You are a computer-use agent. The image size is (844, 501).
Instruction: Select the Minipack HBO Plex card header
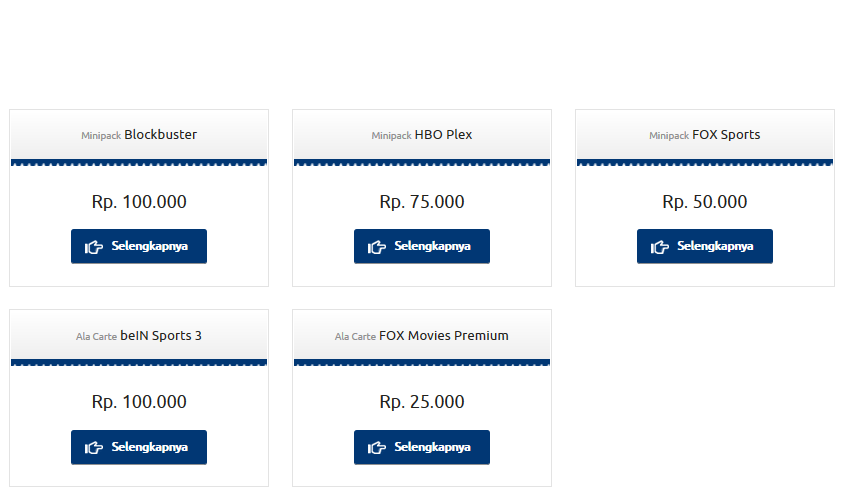(x=422, y=135)
